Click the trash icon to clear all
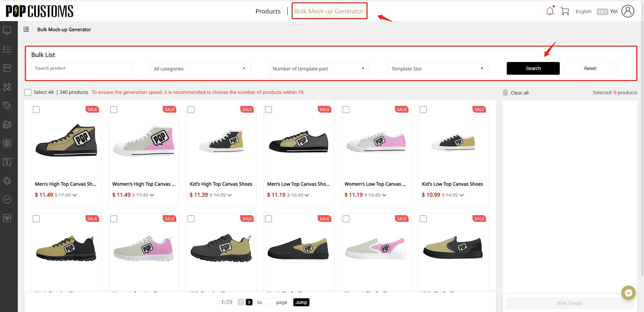 (x=505, y=92)
